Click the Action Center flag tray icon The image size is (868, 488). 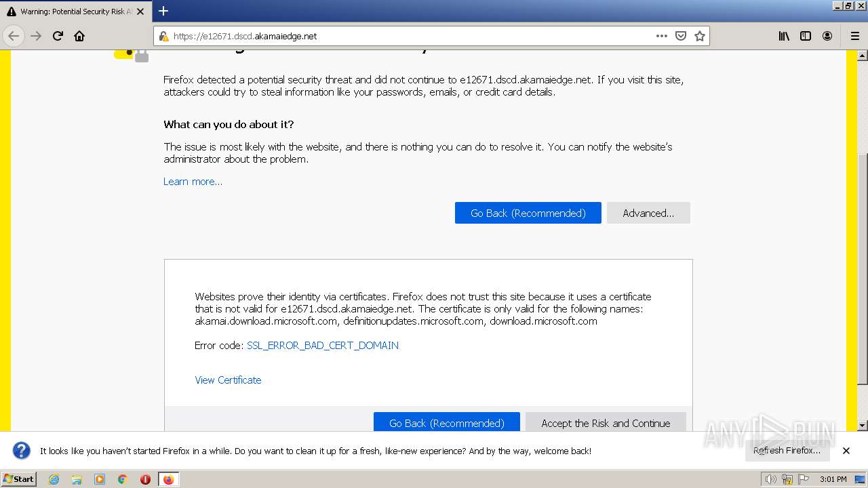[804, 479]
